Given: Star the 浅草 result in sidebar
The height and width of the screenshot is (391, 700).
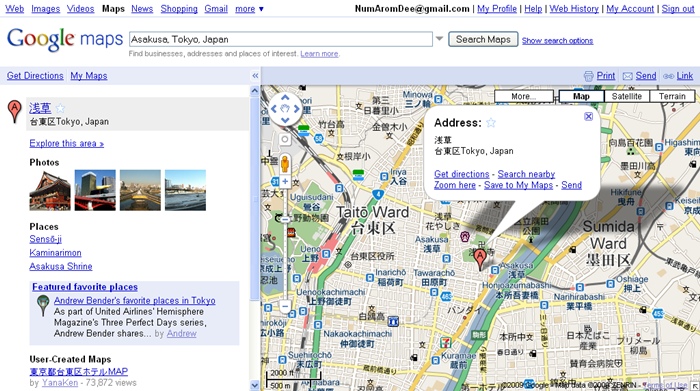Looking at the screenshot, I should (60, 108).
